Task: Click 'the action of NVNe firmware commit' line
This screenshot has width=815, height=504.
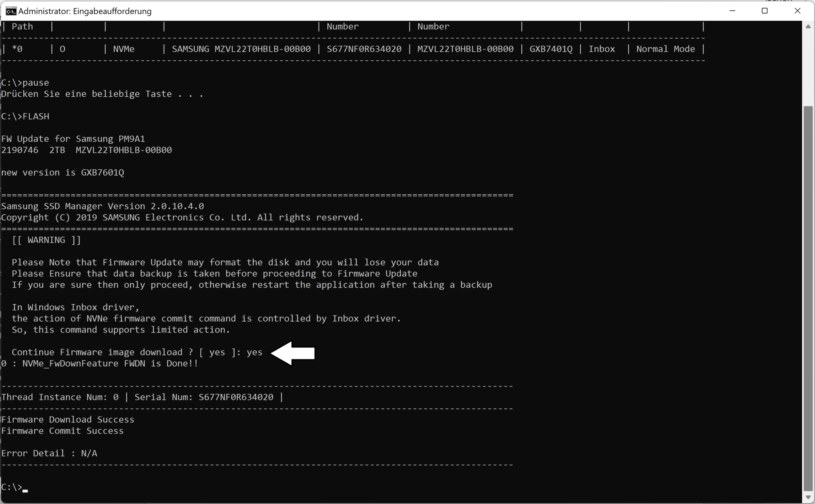Action: pyautogui.click(x=206, y=319)
